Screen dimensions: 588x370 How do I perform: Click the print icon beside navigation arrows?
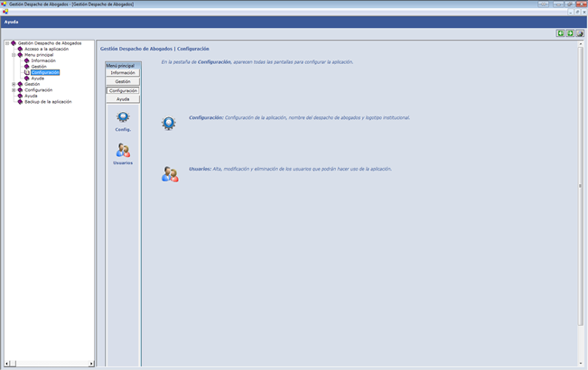tap(580, 33)
